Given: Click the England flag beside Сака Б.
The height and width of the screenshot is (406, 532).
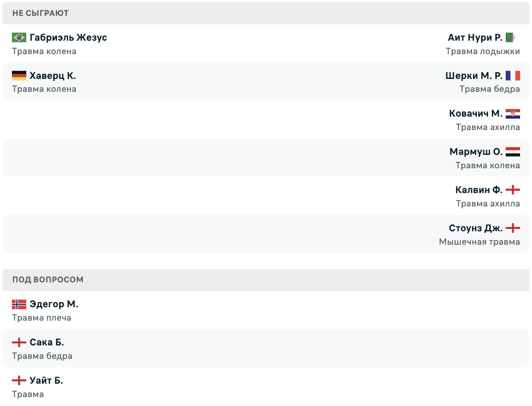Looking at the screenshot, I should click(19, 342).
